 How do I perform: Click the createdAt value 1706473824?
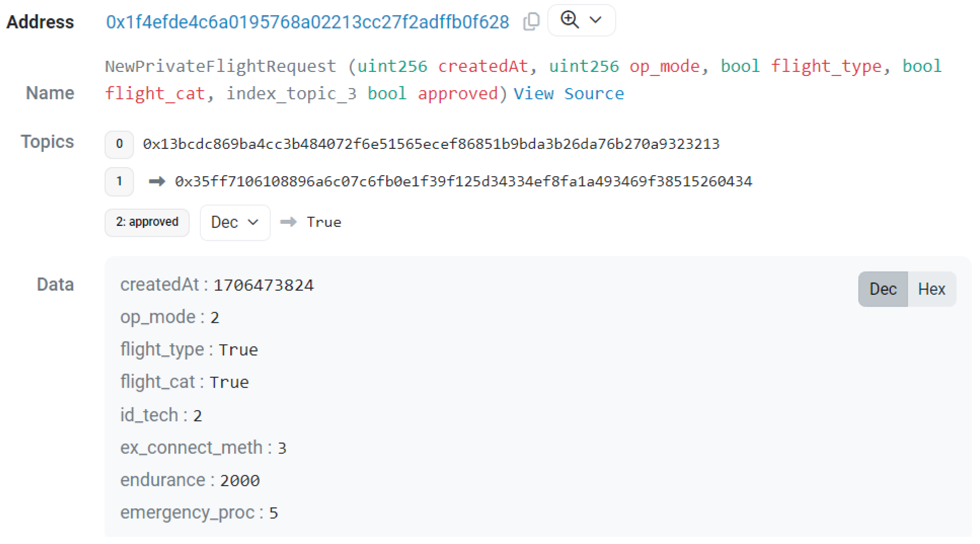coord(263,285)
